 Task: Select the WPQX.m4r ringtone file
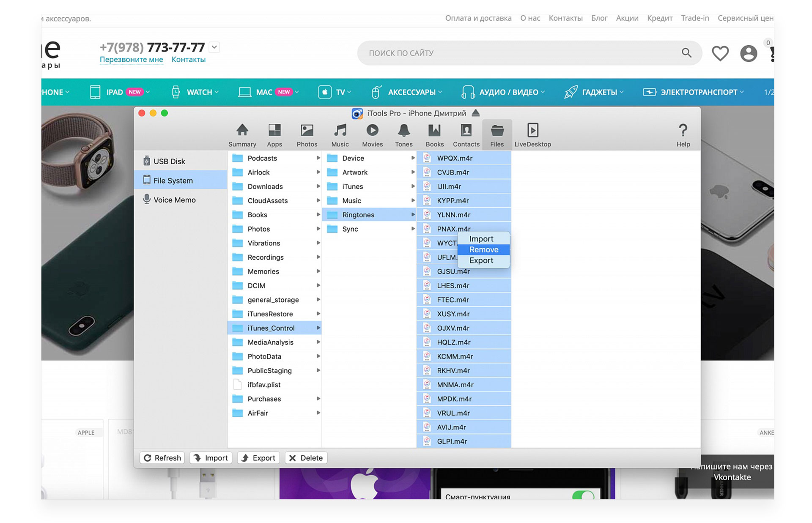pyautogui.click(x=464, y=158)
